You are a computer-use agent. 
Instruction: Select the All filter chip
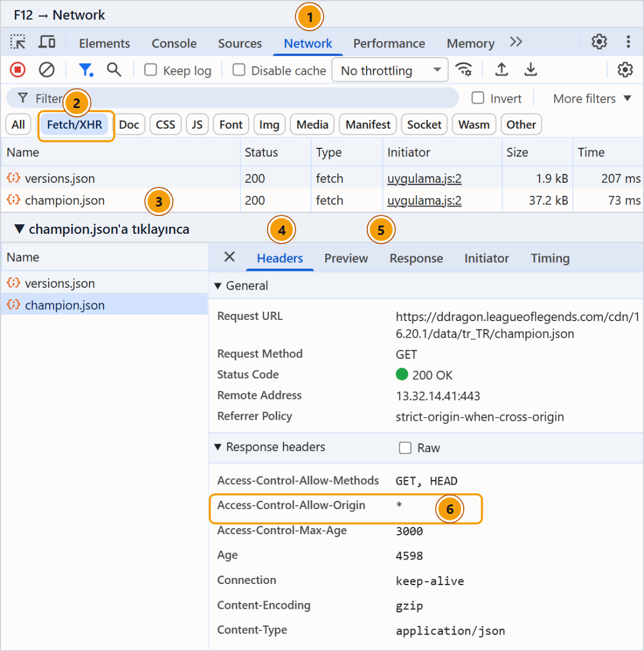click(18, 125)
